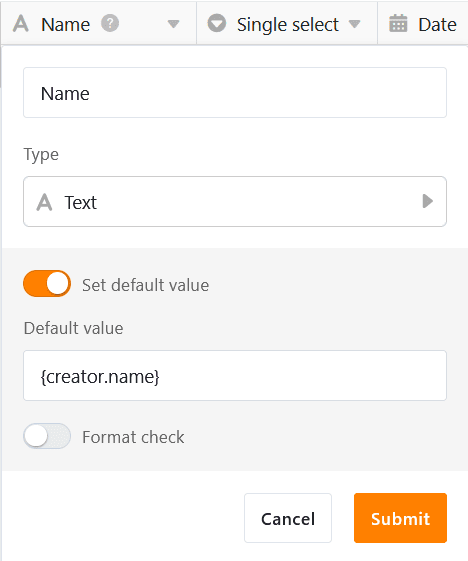The width and height of the screenshot is (468, 561).
Task: Click the calendar icon of the Date column
Action: [x=398, y=23]
